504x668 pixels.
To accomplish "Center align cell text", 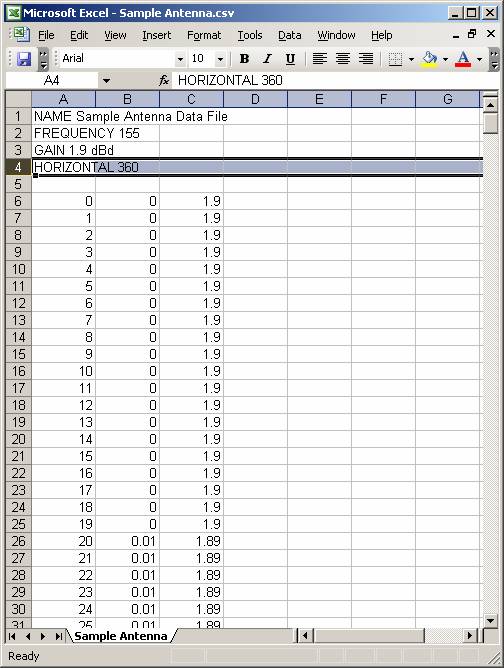I will click(343, 59).
